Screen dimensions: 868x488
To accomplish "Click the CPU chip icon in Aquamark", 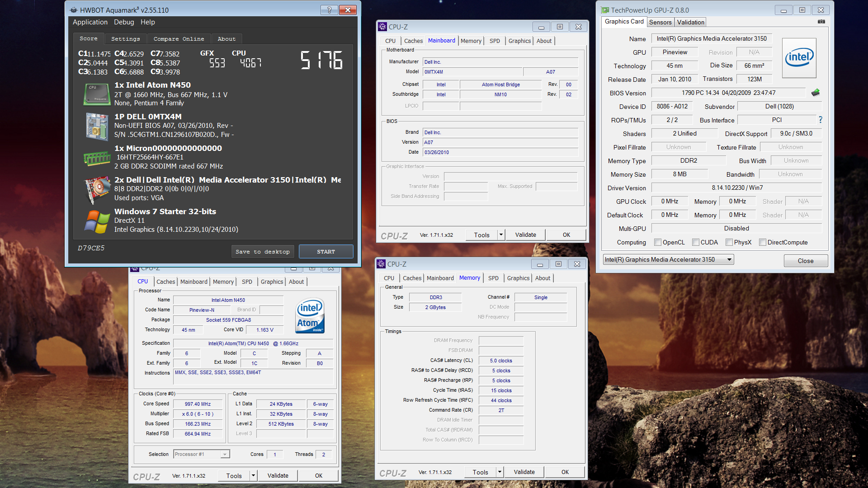I will pos(97,94).
